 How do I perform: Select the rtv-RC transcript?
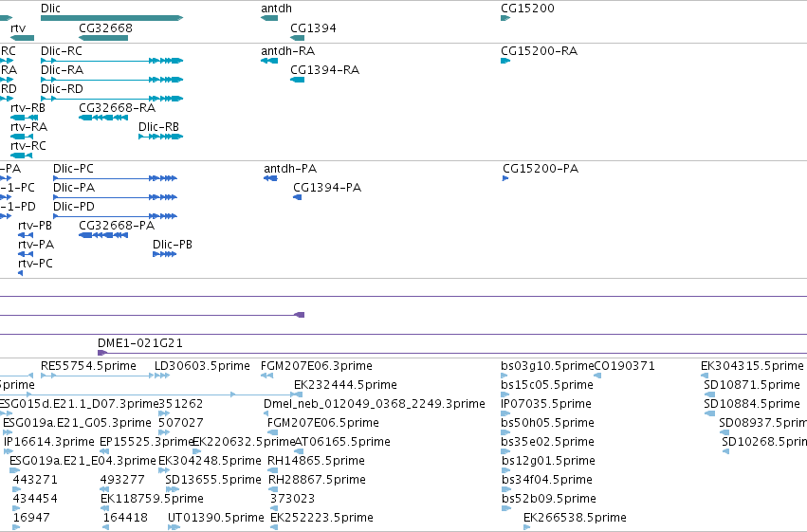[21, 156]
